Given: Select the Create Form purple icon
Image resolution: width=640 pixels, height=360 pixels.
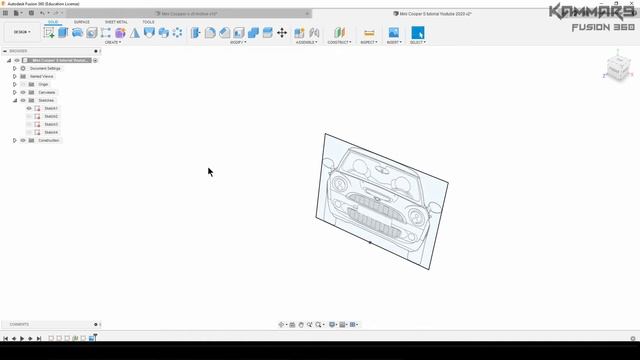Looking at the screenshot, I should tap(120, 33).
